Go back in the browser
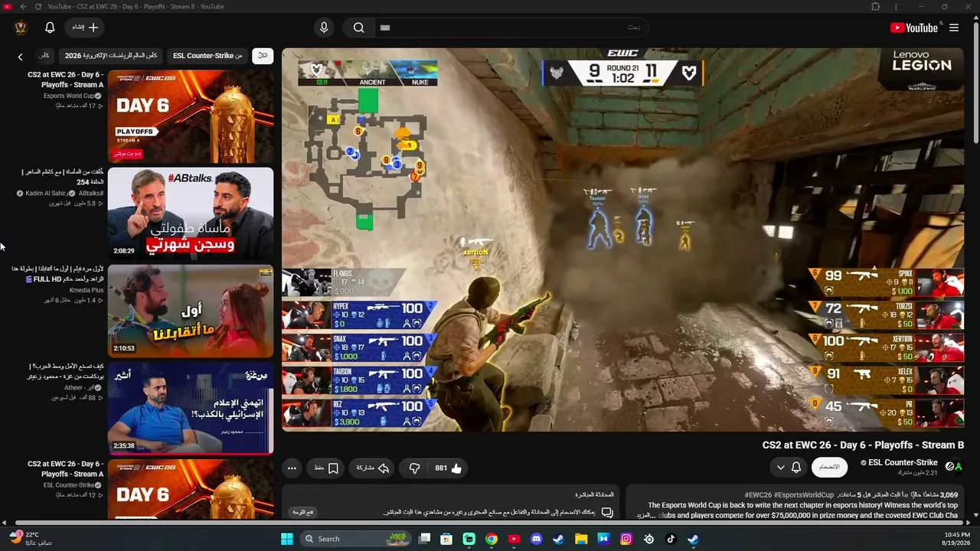The image size is (980, 551). tap(23, 7)
